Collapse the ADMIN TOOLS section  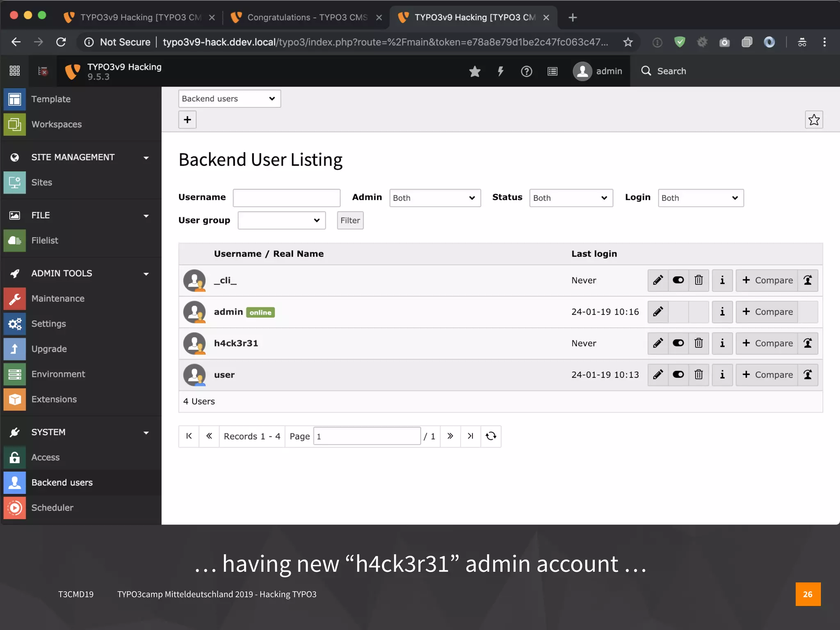click(81, 274)
